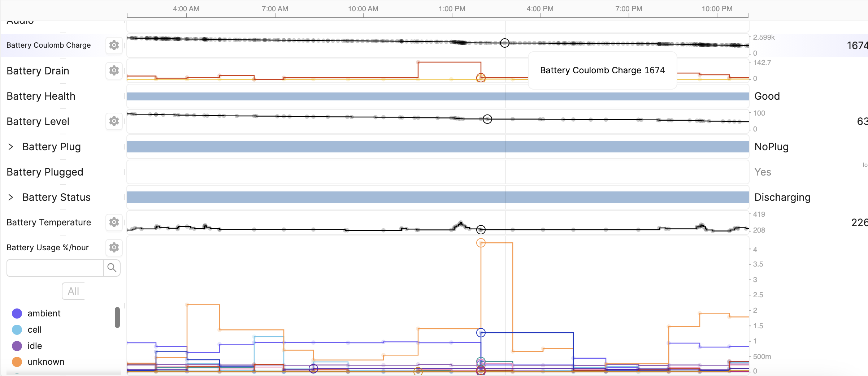868x376 pixels.
Task: Click the Battery Plugged row label
Action: (x=45, y=172)
